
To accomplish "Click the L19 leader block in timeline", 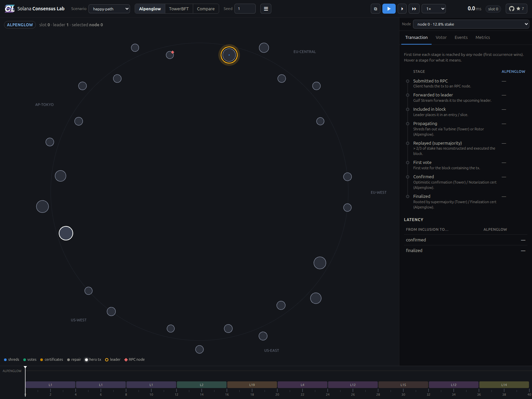I will pyautogui.click(x=252, y=385).
